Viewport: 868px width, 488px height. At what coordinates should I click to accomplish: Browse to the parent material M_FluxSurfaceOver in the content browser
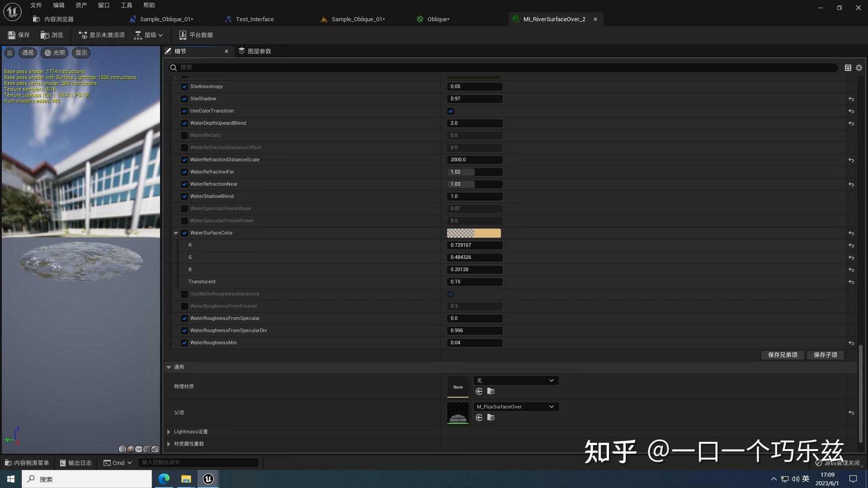tap(491, 418)
